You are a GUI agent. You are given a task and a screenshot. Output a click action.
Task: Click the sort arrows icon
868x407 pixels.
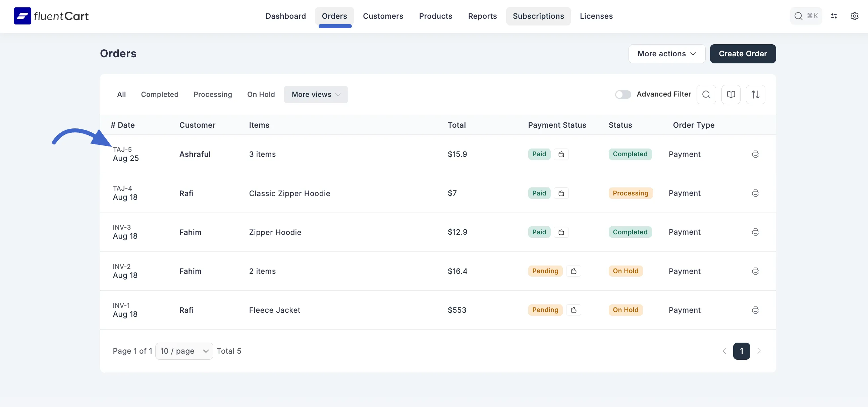coord(755,94)
